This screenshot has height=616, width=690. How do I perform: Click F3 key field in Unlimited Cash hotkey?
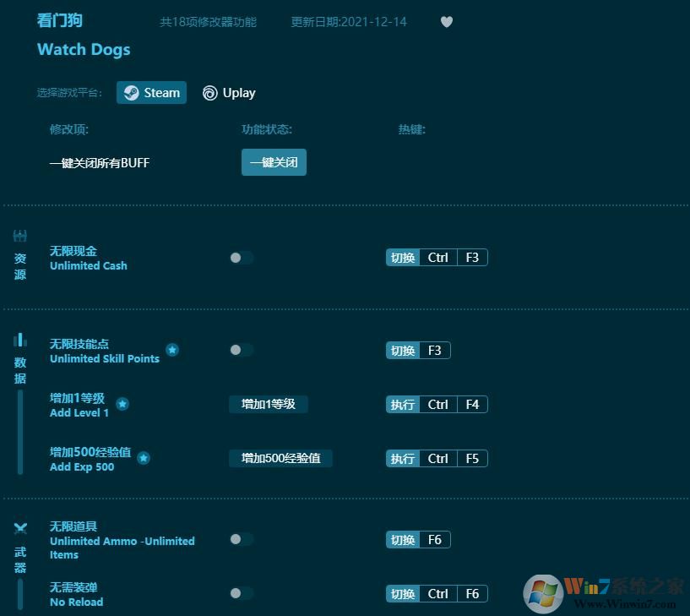pyautogui.click(x=472, y=258)
